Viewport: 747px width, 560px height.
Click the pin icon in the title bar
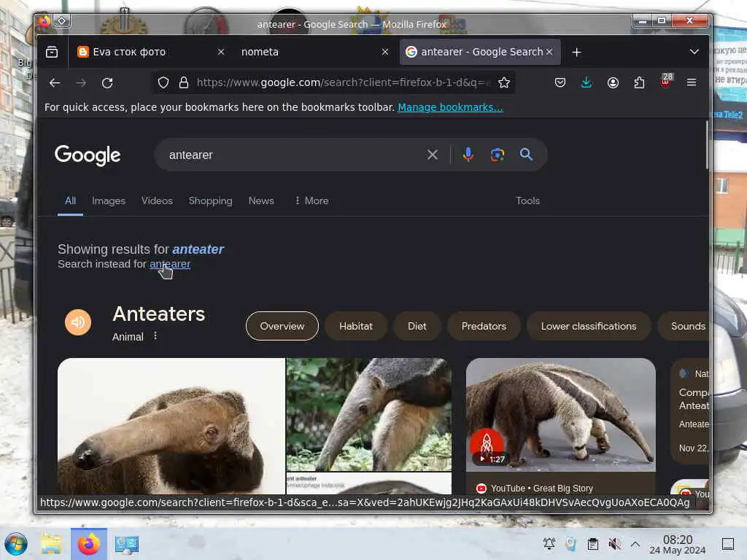(x=62, y=20)
